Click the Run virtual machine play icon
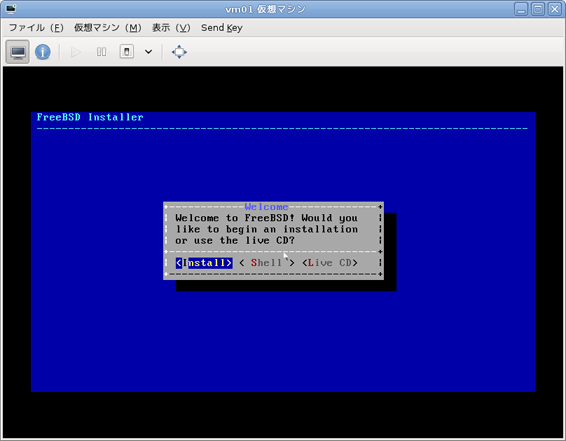The image size is (566, 441). (x=75, y=52)
